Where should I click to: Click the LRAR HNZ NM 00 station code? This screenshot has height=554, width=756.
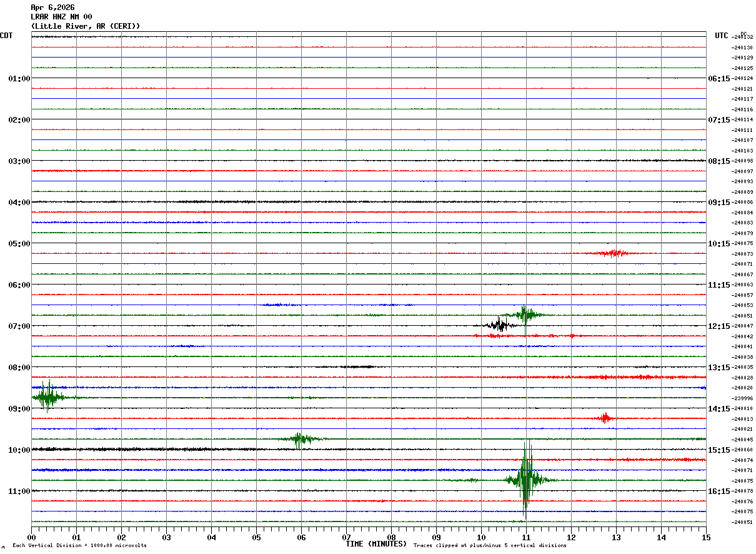[x=61, y=17]
